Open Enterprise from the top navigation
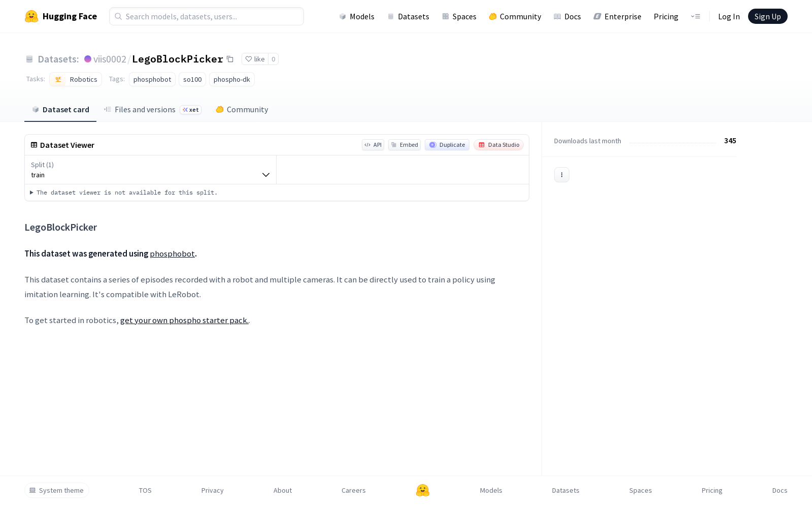Viewport: 812px width, 508px height. tap(617, 16)
